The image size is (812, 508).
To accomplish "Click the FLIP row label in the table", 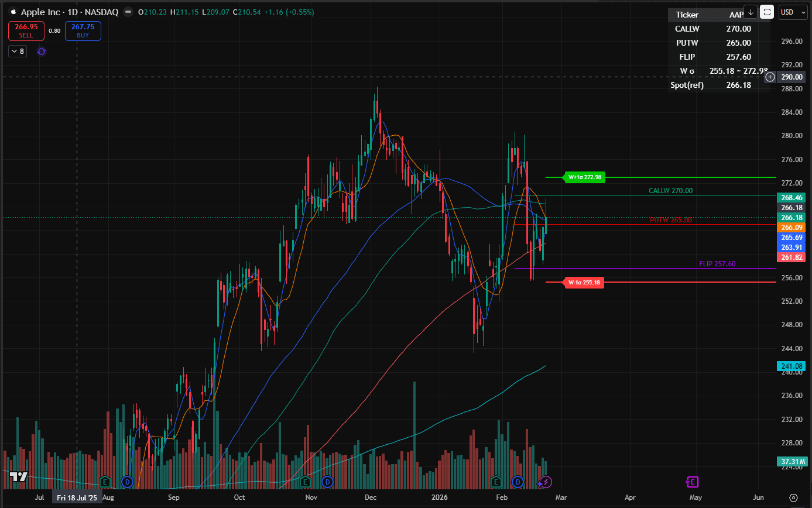I will tap(687, 57).
